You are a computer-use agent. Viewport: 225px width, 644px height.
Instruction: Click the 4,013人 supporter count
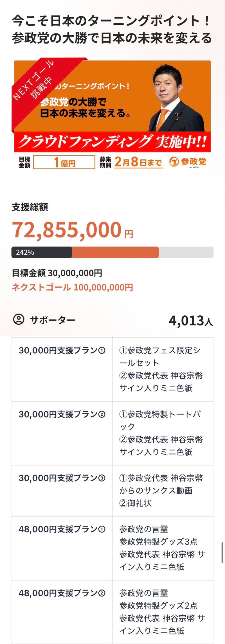(191, 320)
